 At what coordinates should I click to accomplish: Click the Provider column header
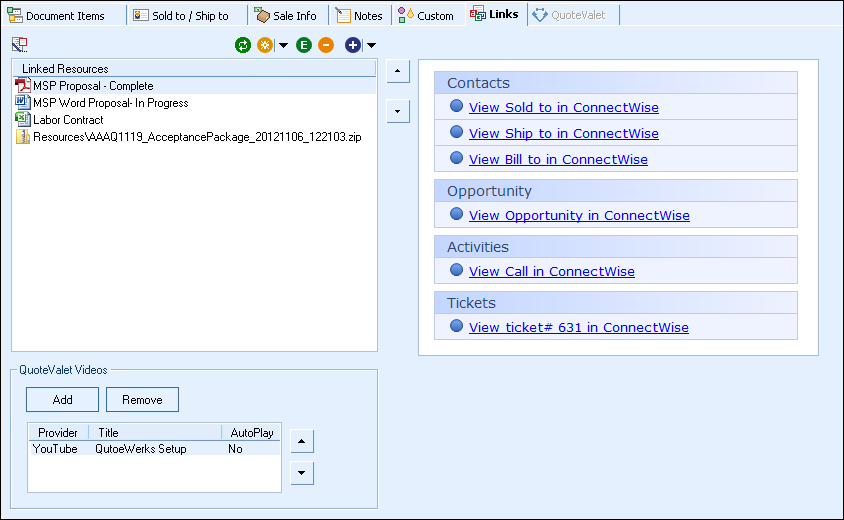click(x=58, y=432)
